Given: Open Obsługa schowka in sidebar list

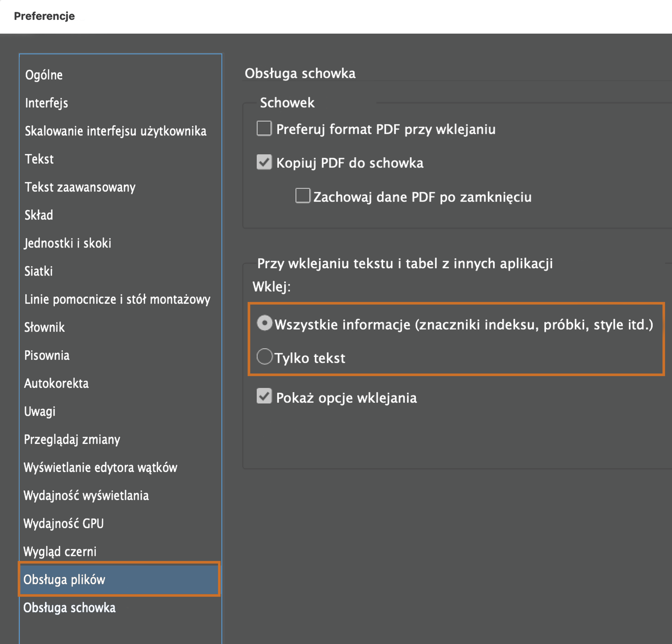Looking at the screenshot, I should pyautogui.click(x=69, y=608).
